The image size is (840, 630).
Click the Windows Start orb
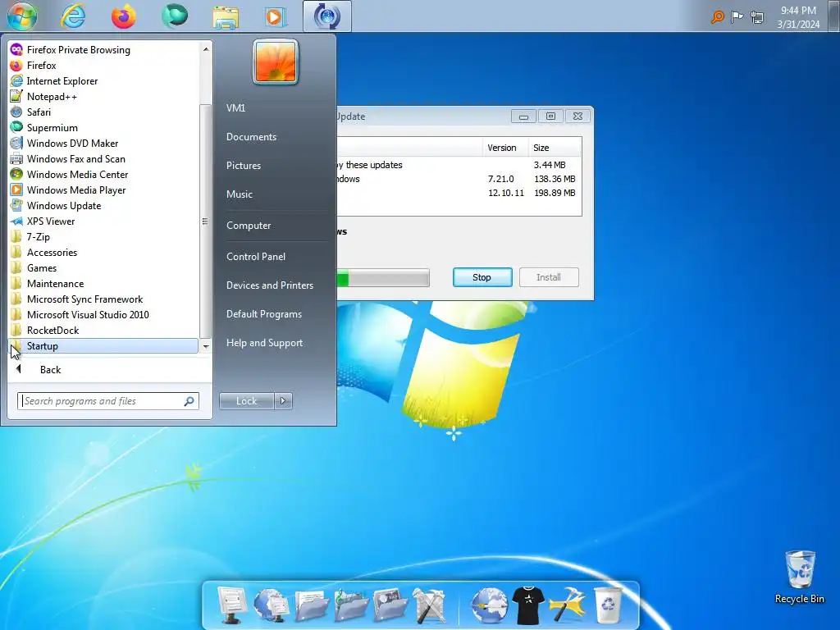(x=22, y=16)
